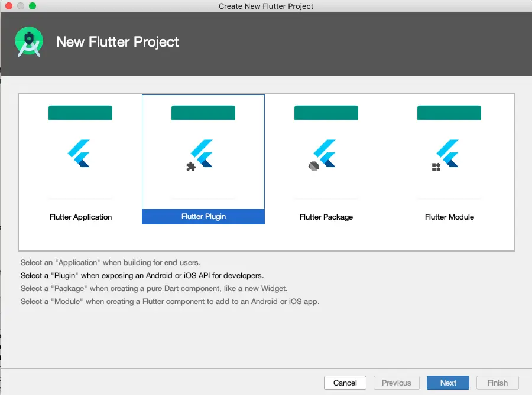Click the green zoom window button

[33, 6]
